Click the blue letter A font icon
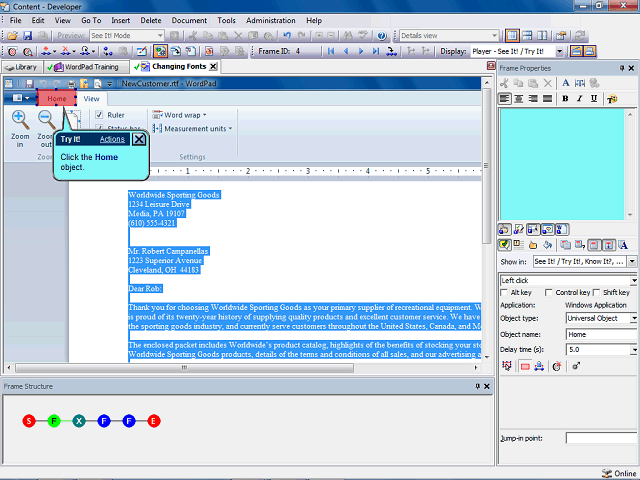Image resolution: width=640 pixels, height=480 pixels. point(566,83)
